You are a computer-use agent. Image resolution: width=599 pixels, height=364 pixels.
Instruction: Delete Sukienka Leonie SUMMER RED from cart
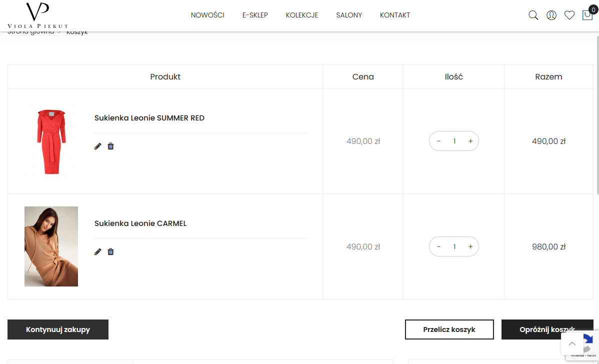pyautogui.click(x=110, y=146)
